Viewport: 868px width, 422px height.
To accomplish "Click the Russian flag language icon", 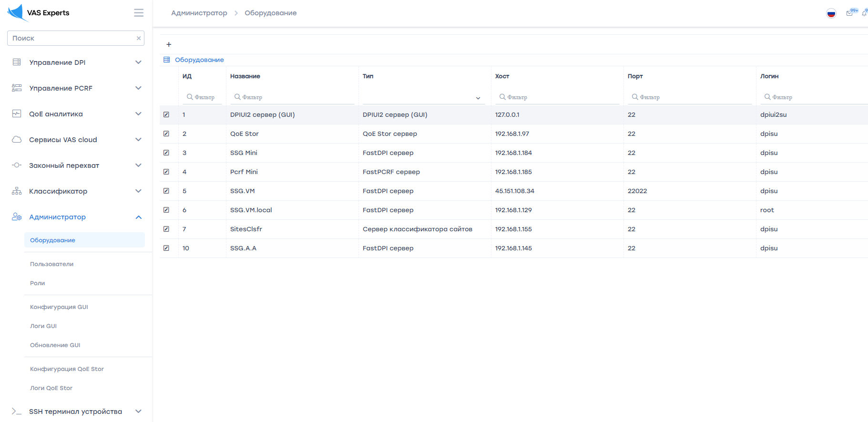I will (x=831, y=13).
